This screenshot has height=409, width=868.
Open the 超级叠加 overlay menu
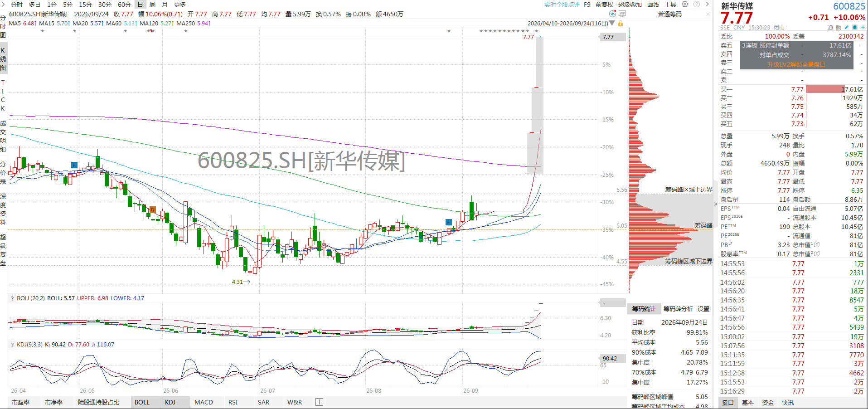(630, 5)
